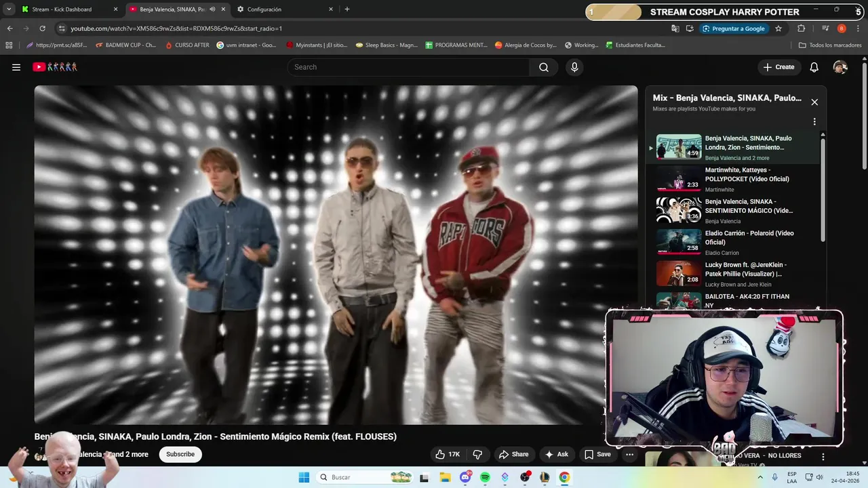Click the Create button

(778, 67)
